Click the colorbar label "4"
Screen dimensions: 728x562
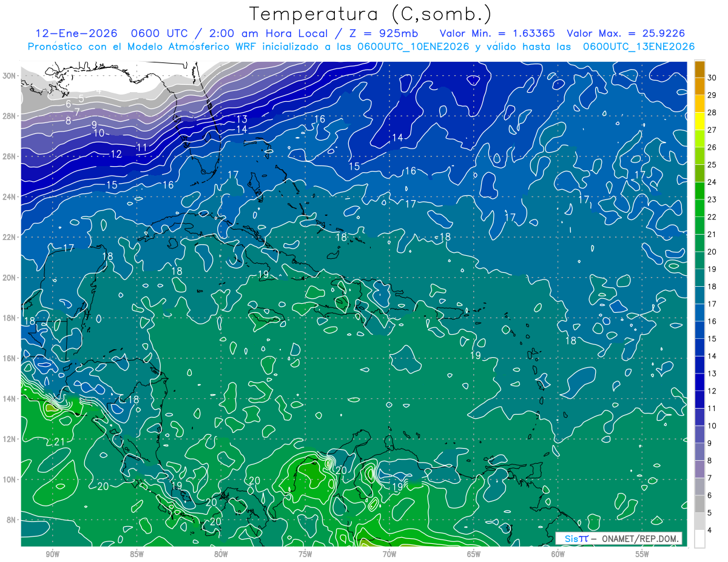click(710, 530)
